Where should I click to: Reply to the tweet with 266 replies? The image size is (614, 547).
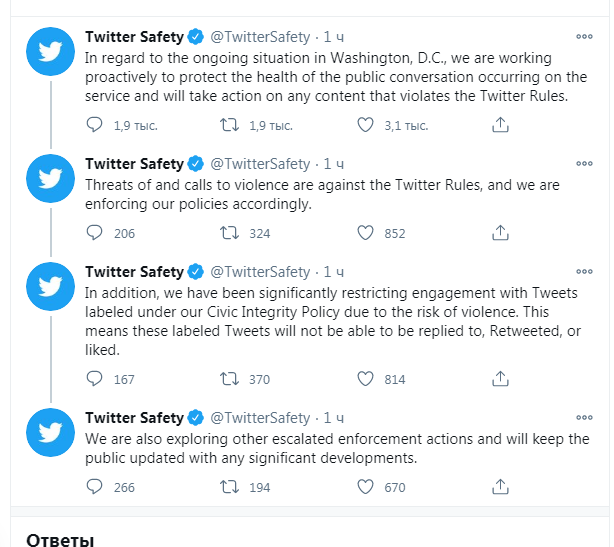click(x=94, y=487)
